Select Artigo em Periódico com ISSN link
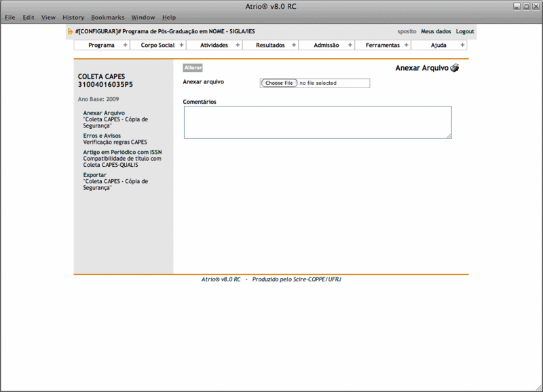This screenshot has width=543, height=392. point(122,153)
